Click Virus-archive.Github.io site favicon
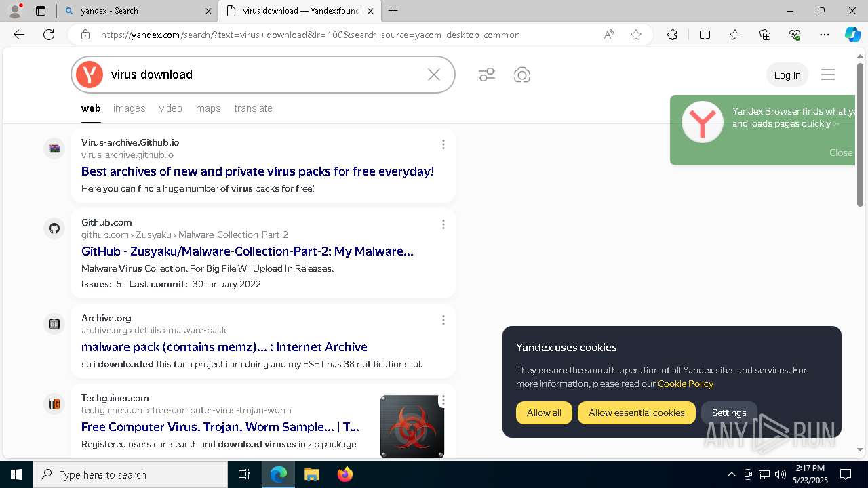Image resolution: width=868 pixels, height=488 pixels. click(54, 148)
